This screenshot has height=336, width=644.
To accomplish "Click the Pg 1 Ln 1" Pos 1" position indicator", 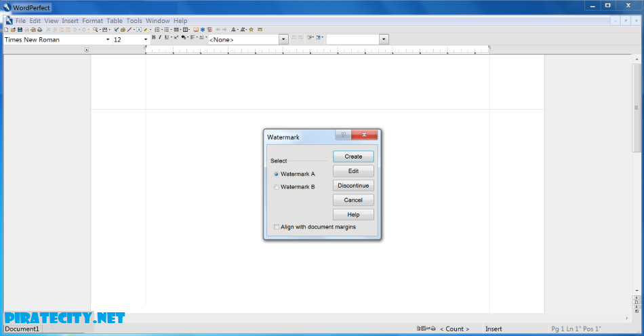I will 576,329.
